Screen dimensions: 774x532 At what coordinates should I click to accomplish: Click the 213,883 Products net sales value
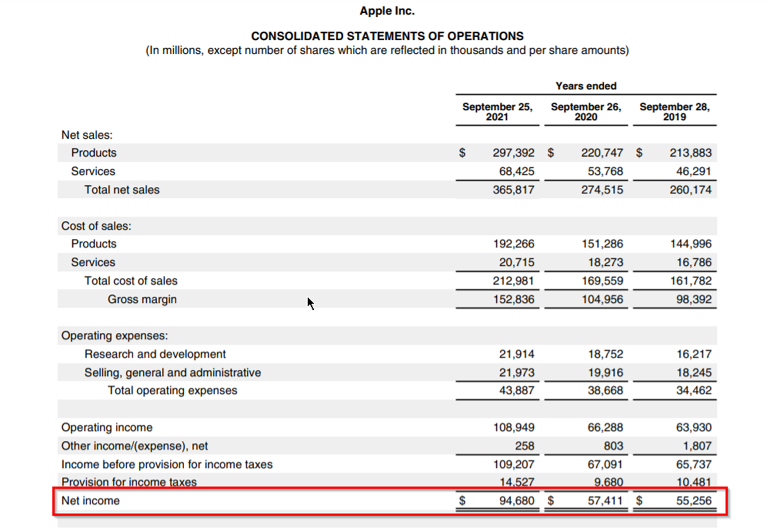(x=690, y=153)
